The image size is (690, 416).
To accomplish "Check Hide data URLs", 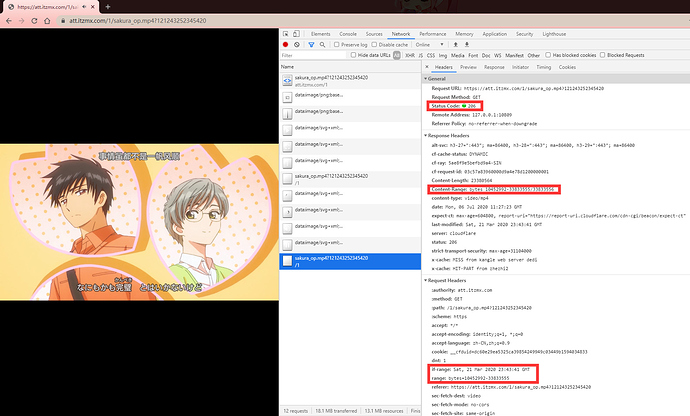I will [353, 55].
